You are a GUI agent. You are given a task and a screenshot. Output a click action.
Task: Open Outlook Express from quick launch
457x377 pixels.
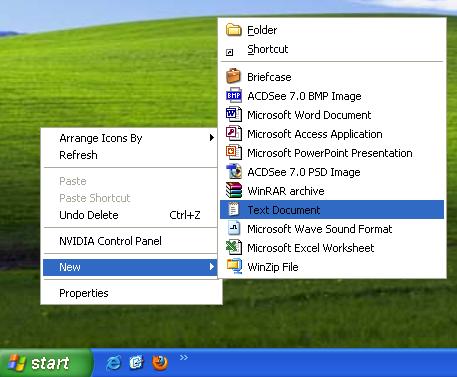tap(136, 363)
